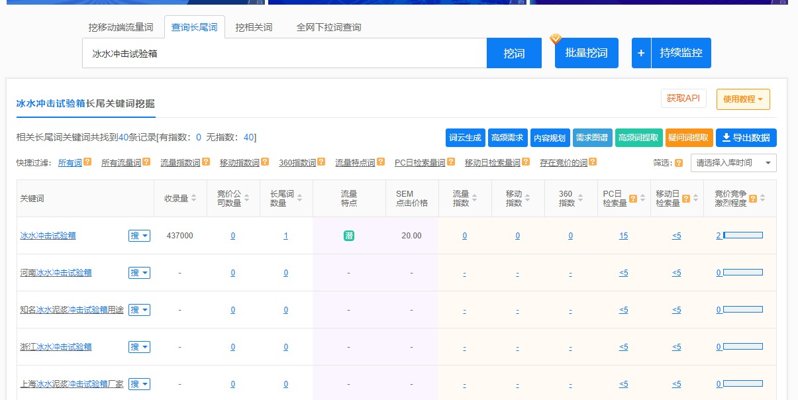Open help icon beside 所有词 filter
The width and height of the screenshot is (798, 400).
[88, 162]
